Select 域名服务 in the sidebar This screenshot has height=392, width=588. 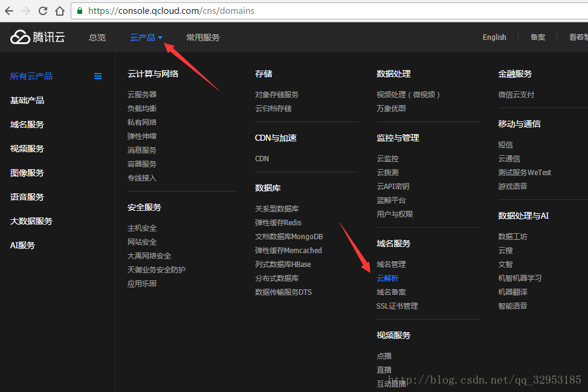point(27,124)
